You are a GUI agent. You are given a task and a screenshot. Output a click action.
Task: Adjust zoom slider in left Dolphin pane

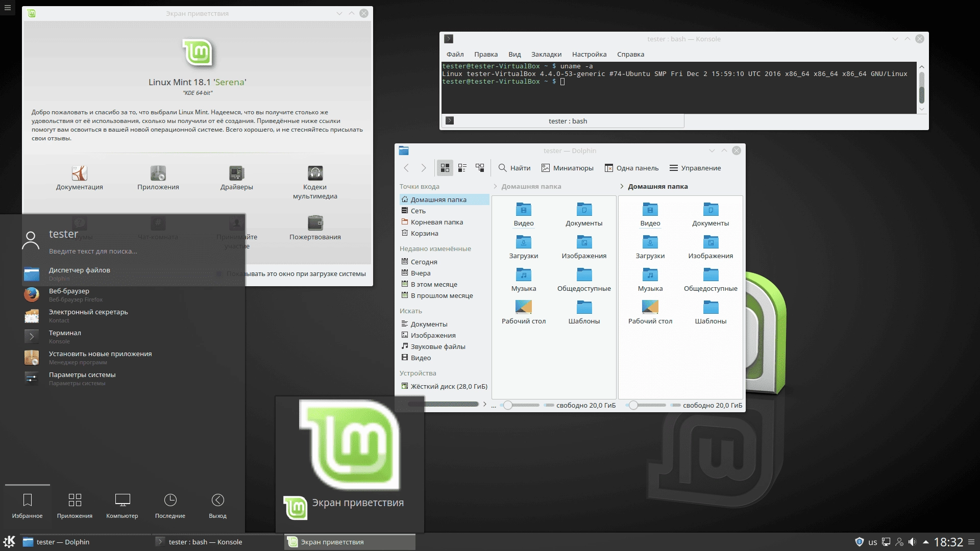pos(520,405)
